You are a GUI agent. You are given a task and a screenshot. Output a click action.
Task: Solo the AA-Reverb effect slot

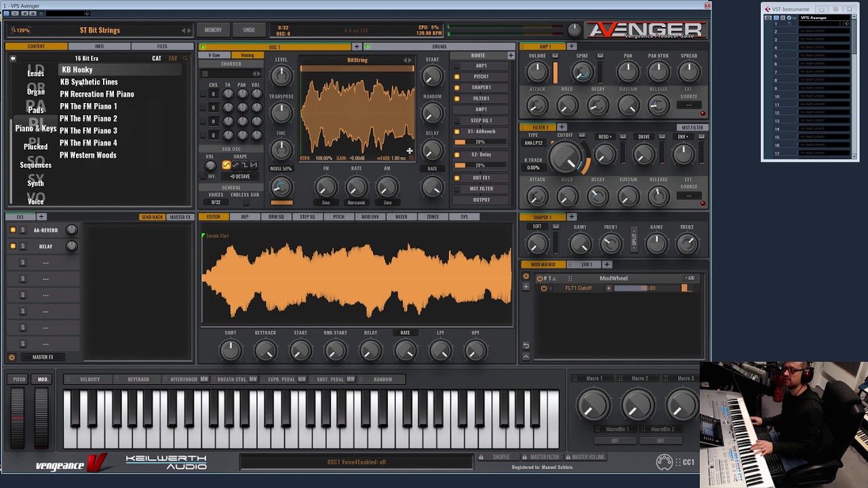(22, 230)
